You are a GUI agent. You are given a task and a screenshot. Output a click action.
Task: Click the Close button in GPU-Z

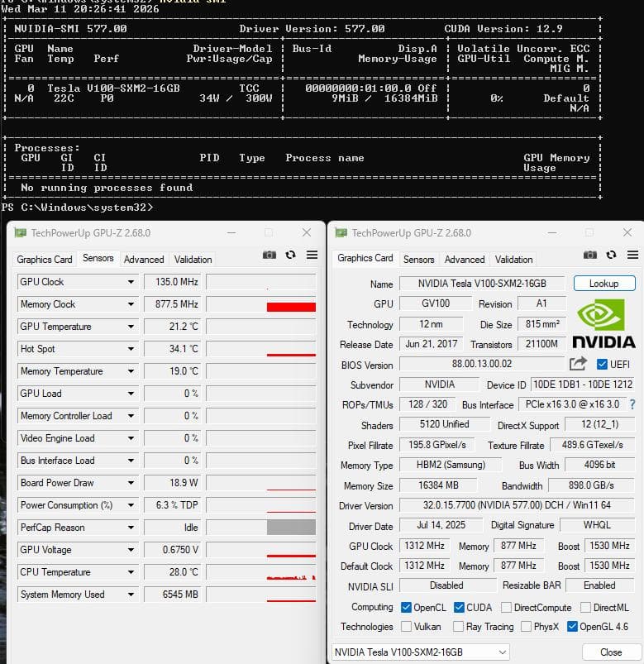[611, 652]
